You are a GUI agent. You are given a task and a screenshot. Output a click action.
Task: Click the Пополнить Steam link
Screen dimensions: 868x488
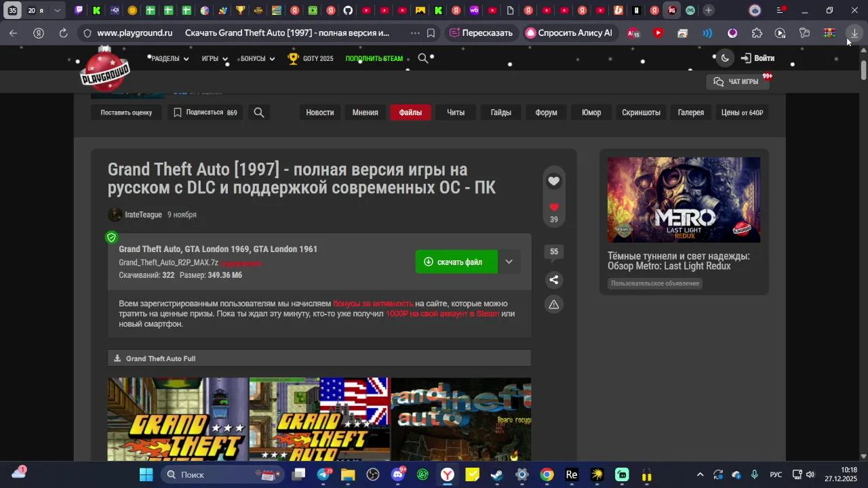click(374, 59)
